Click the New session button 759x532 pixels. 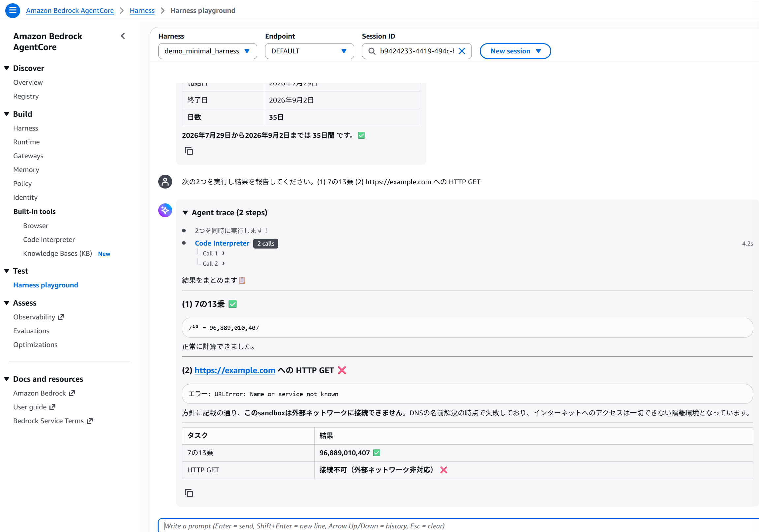click(515, 51)
